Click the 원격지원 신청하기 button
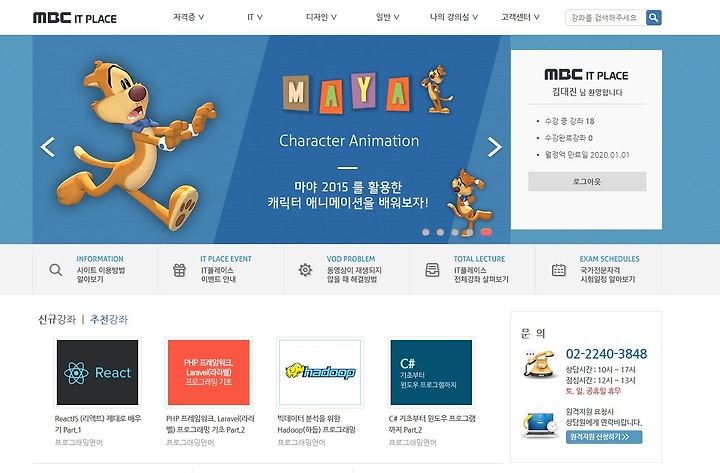The height and width of the screenshot is (473, 720). tap(604, 437)
